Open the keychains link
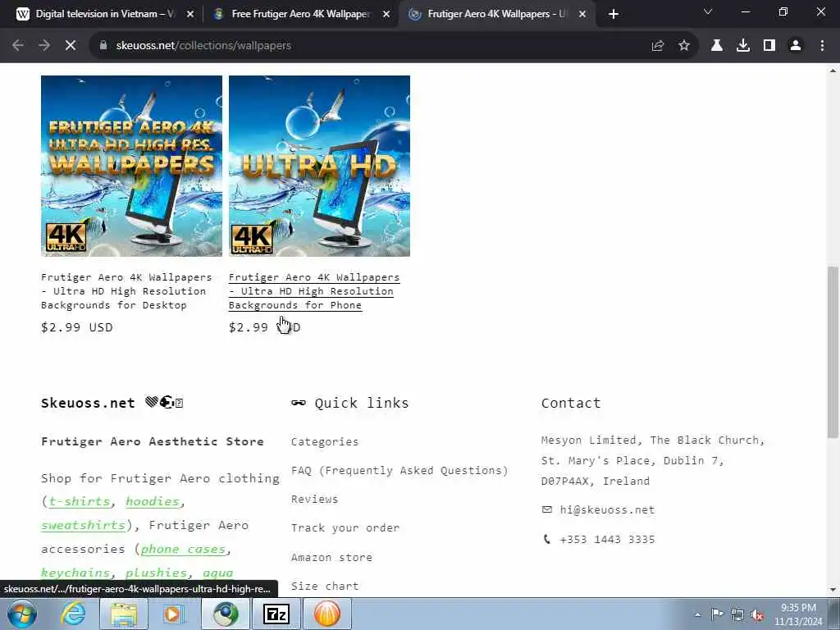Screen dimensions: 840x630 pos(75,573)
